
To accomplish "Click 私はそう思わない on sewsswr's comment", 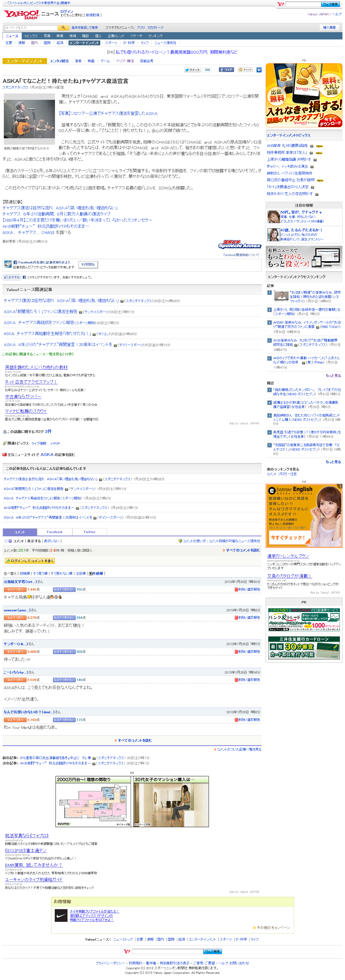I will click(64, 617).
